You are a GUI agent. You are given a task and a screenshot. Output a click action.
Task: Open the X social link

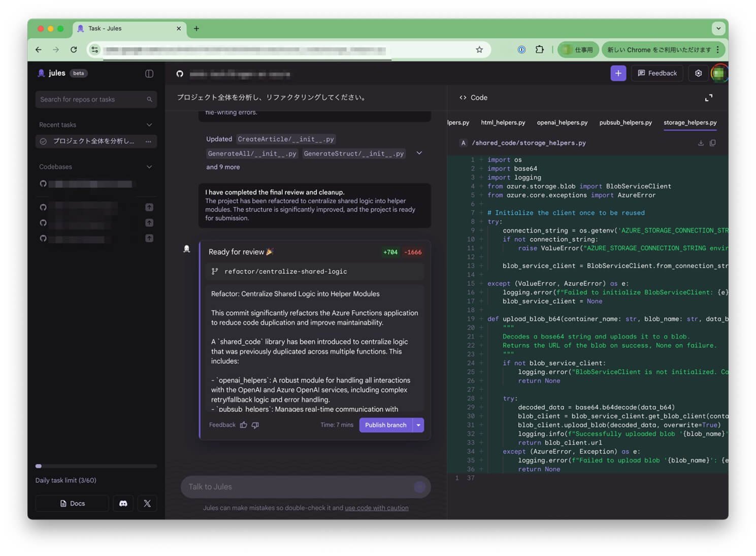147,503
